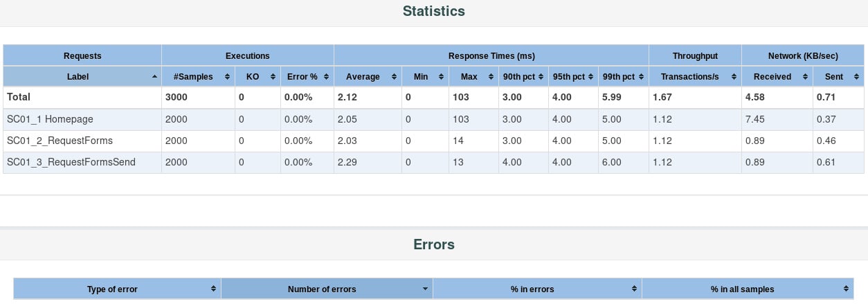The image size is (868, 304).
Task: Click sort arrows next to Average
Action: 394,77
